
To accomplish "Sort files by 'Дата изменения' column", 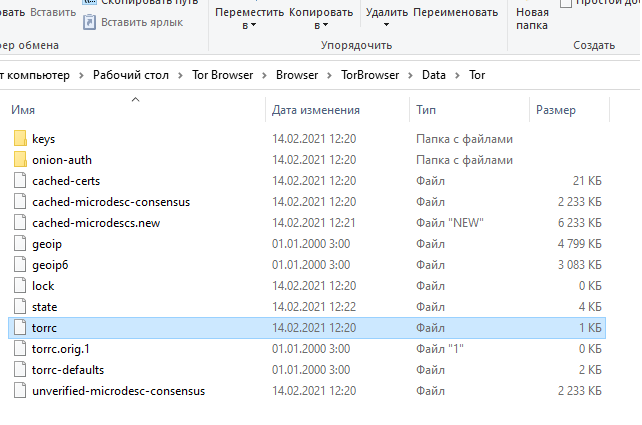I will click(x=315, y=108).
